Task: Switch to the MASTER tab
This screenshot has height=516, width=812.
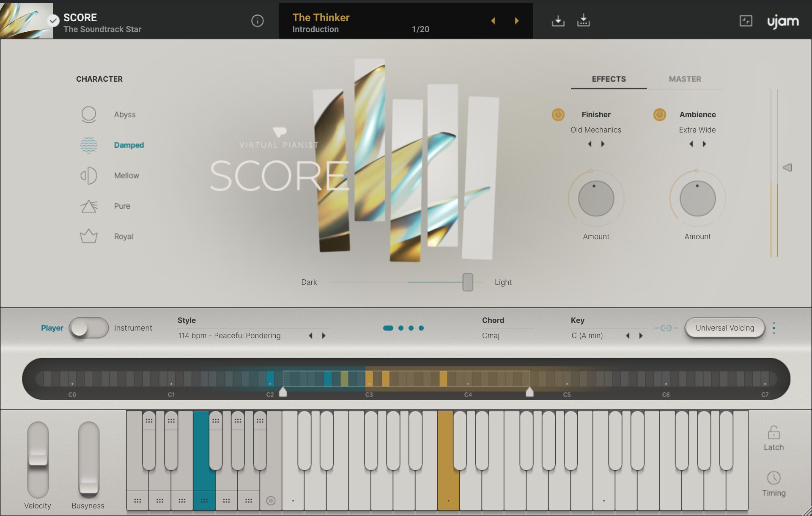Action: pyautogui.click(x=685, y=79)
